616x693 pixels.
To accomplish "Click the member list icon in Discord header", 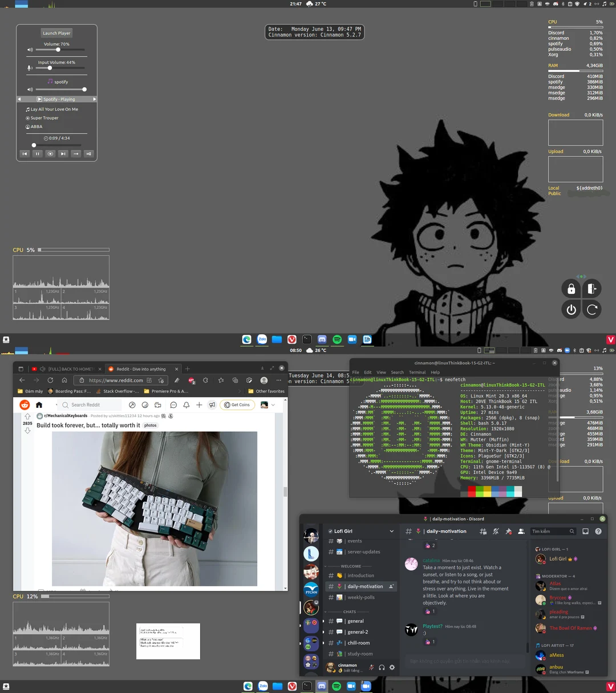I will click(x=521, y=531).
